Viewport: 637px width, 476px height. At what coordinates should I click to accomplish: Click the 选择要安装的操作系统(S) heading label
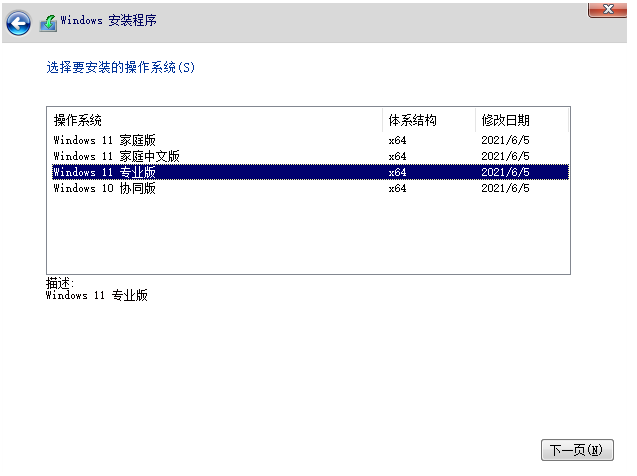[120, 68]
